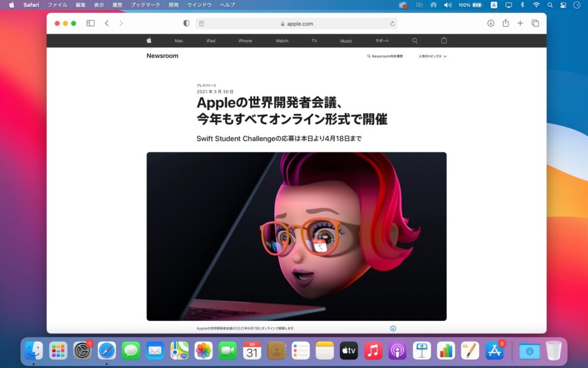This screenshot has height=368, width=588.
Task: Toggle the Safari sidebar
Action: coord(90,23)
